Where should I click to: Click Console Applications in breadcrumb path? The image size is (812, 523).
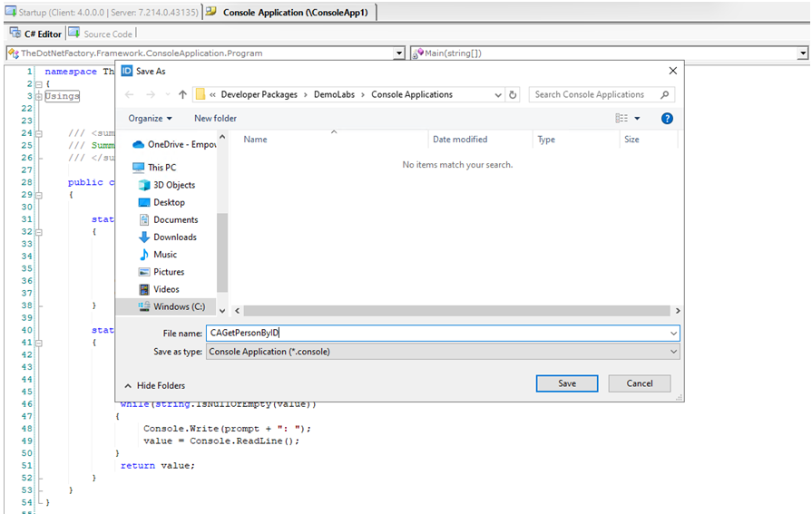pyautogui.click(x=412, y=94)
